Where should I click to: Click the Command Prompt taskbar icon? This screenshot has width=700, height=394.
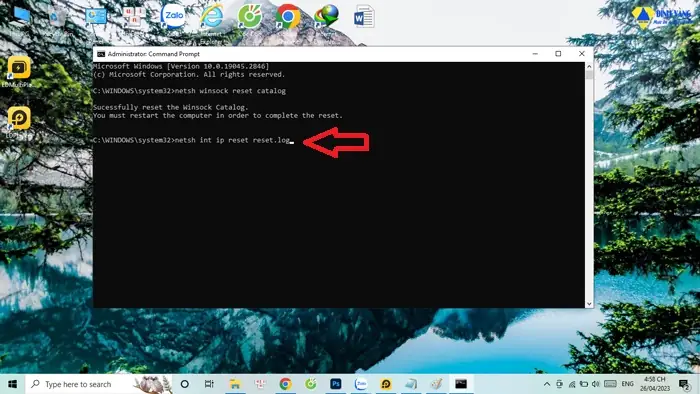coord(461,384)
